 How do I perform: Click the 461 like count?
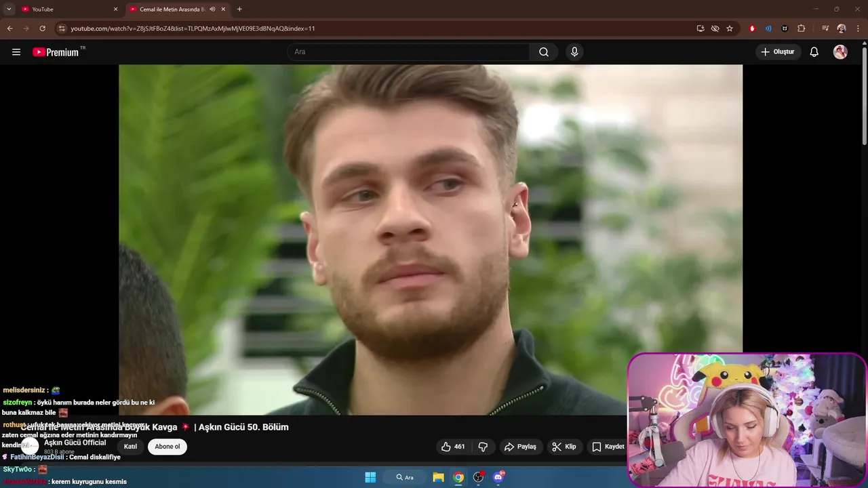click(460, 447)
